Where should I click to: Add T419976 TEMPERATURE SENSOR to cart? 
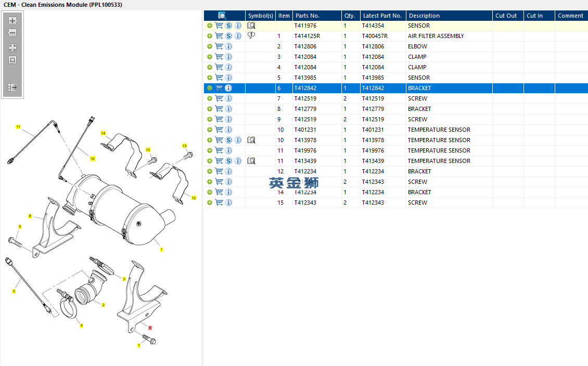click(219, 150)
